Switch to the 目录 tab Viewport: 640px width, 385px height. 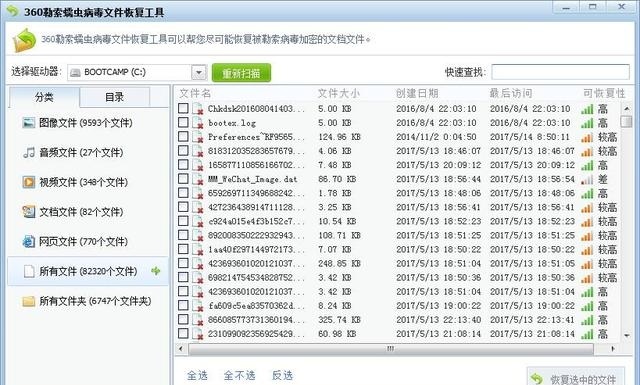(114, 97)
